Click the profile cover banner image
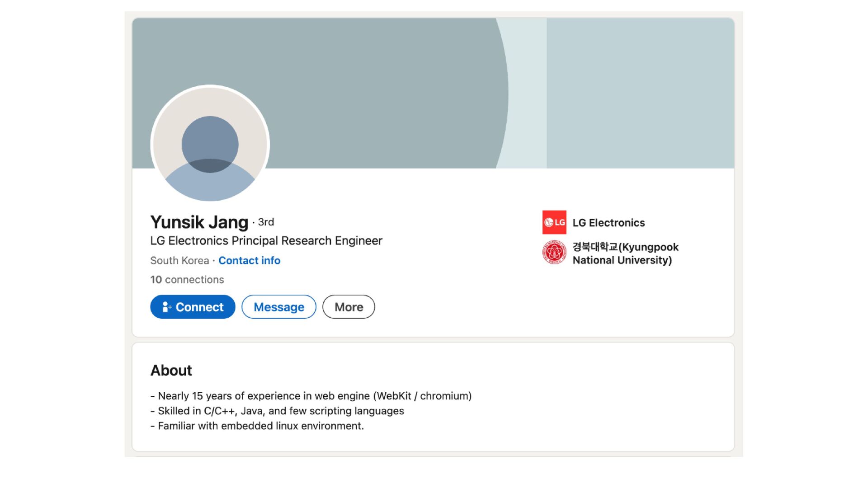868x488 pixels. point(433,93)
